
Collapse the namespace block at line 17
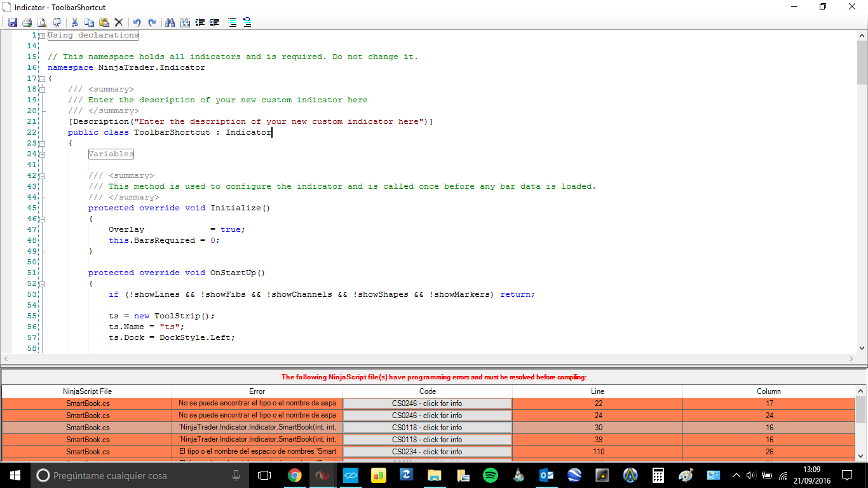pos(42,79)
